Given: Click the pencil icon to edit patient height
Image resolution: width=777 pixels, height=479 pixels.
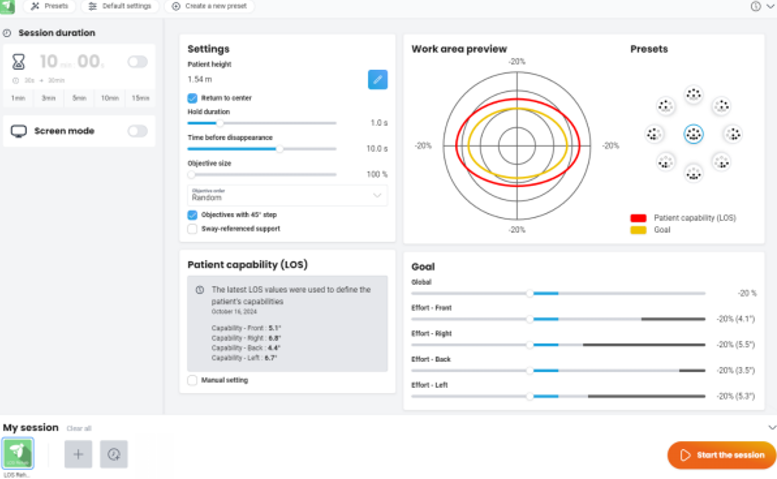Looking at the screenshot, I should tap(377, 79).
